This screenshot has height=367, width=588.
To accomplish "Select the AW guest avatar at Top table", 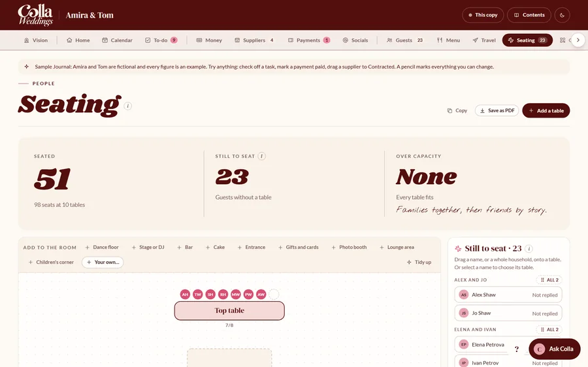I will tap(261, 295).
